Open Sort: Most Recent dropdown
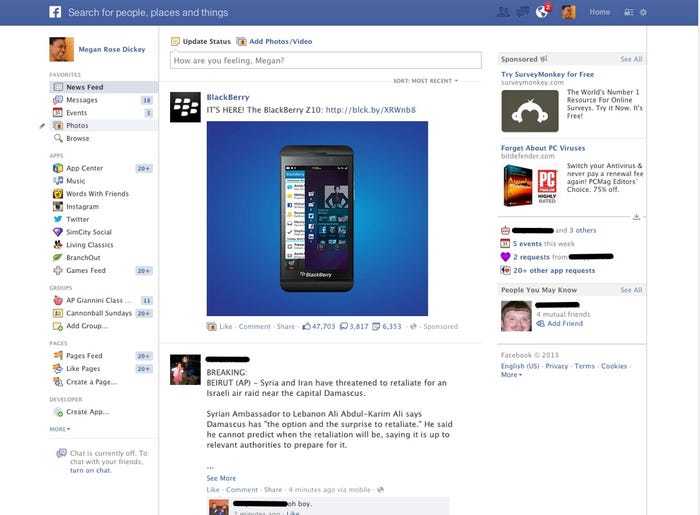The height and width of the screenshot is (515, 700). [425, 81]
